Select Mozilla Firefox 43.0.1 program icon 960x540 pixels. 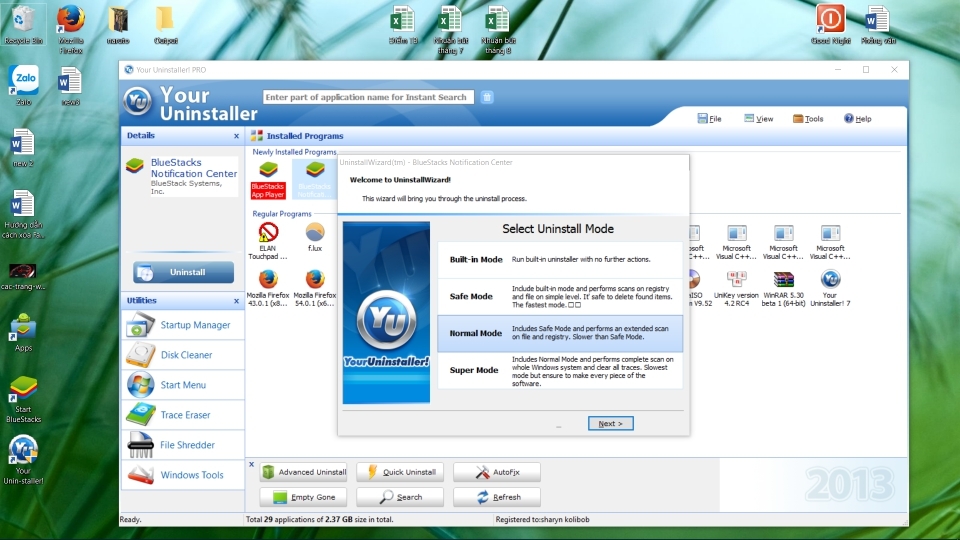268,288
